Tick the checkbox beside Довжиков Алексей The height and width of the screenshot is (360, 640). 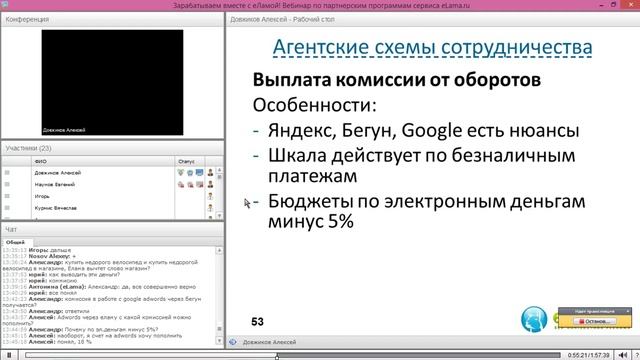click(x=7, y=173)
